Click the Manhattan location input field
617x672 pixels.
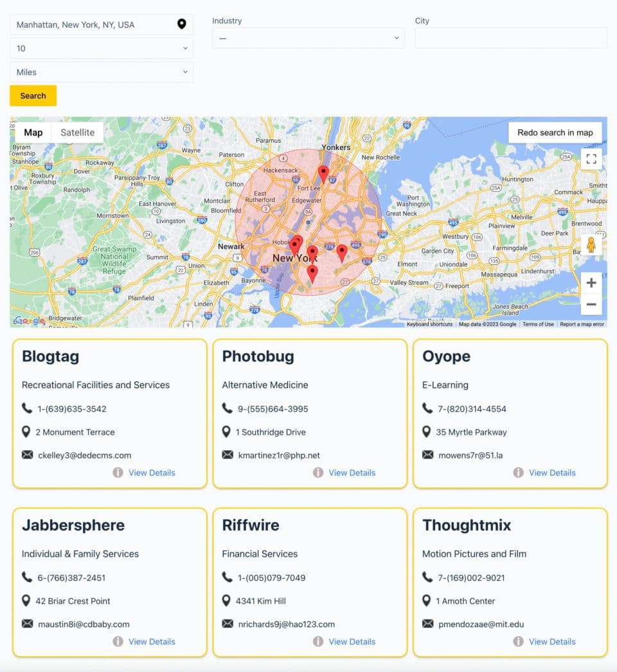click(102, 24)
